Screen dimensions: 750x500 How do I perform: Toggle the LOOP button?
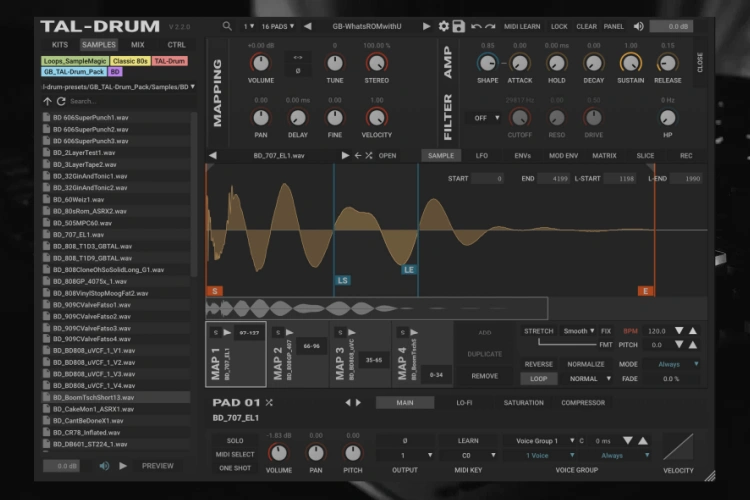coord(538,379)
